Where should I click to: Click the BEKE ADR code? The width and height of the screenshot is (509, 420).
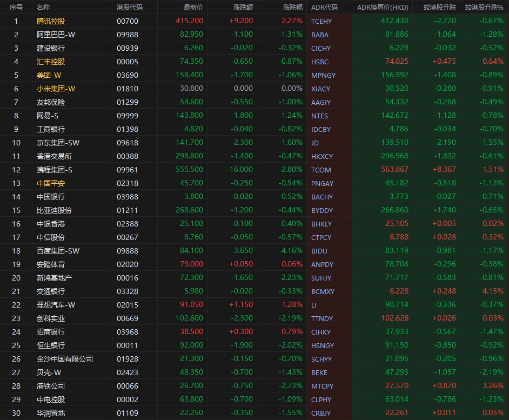[x=319, y=373]
